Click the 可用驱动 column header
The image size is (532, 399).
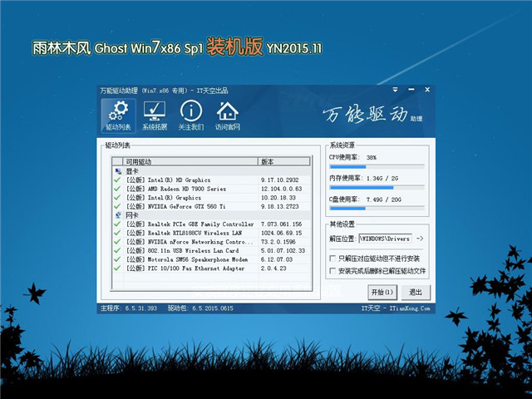pos(190,161)
